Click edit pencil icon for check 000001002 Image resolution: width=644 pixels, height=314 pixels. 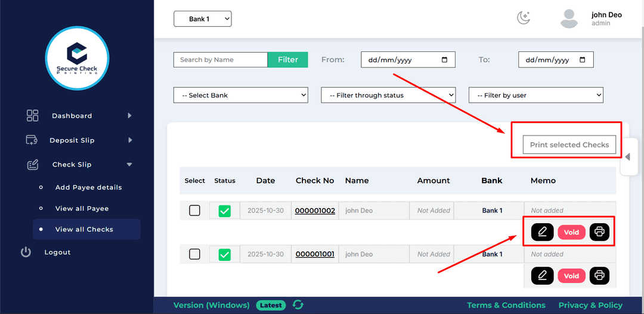click(542, 232)
